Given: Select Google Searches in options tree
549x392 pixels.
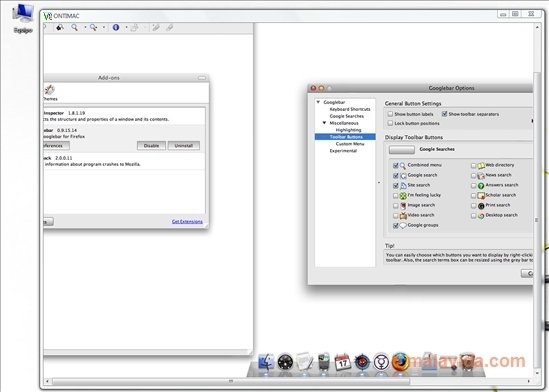Looking at the screenshot, I should pyautogui.click(x=347, y=116).
